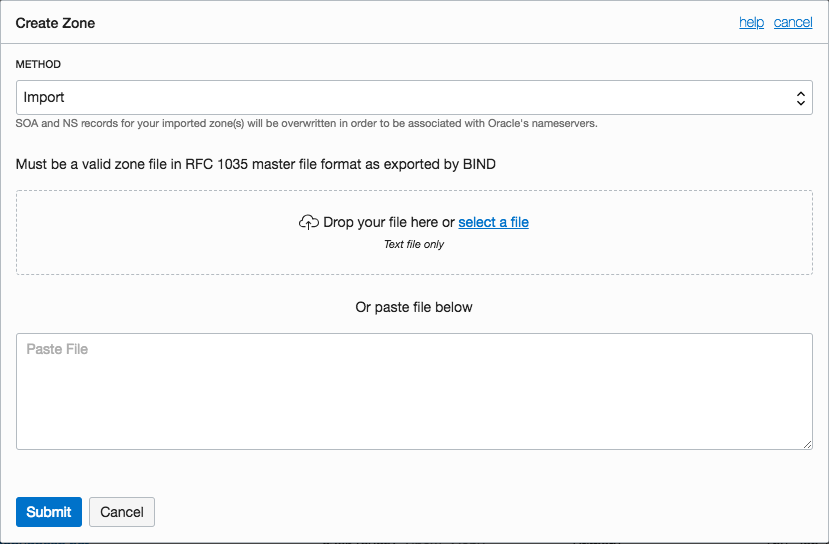
Task: Click the up-down arrows on the Method select
Action: pos(800,98)
